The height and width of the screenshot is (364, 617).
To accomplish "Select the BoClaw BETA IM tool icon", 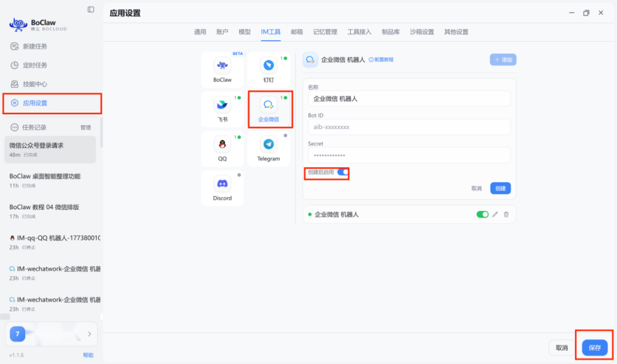I will tap(223, 69).
